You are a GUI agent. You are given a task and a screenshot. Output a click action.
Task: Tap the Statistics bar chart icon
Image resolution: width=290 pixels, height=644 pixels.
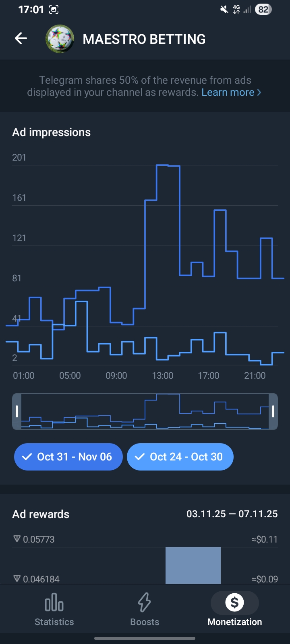54,603
